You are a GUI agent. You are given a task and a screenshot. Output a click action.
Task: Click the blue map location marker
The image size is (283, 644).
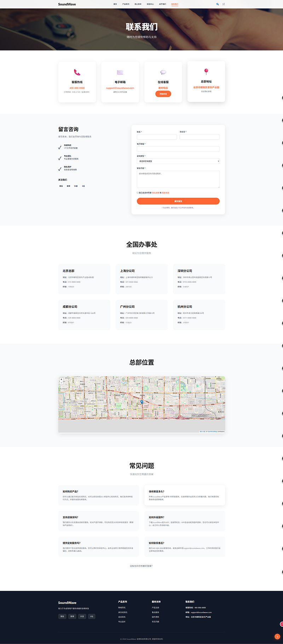tap(142, 402)
